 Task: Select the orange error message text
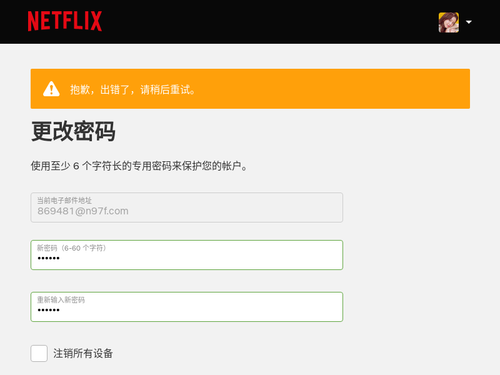point(133,89)
